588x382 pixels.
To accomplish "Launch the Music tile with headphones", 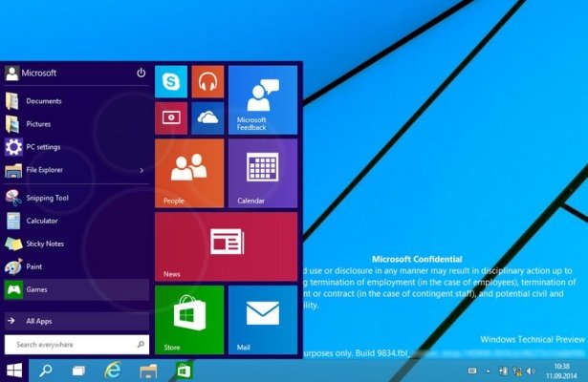I will (207, 82).
